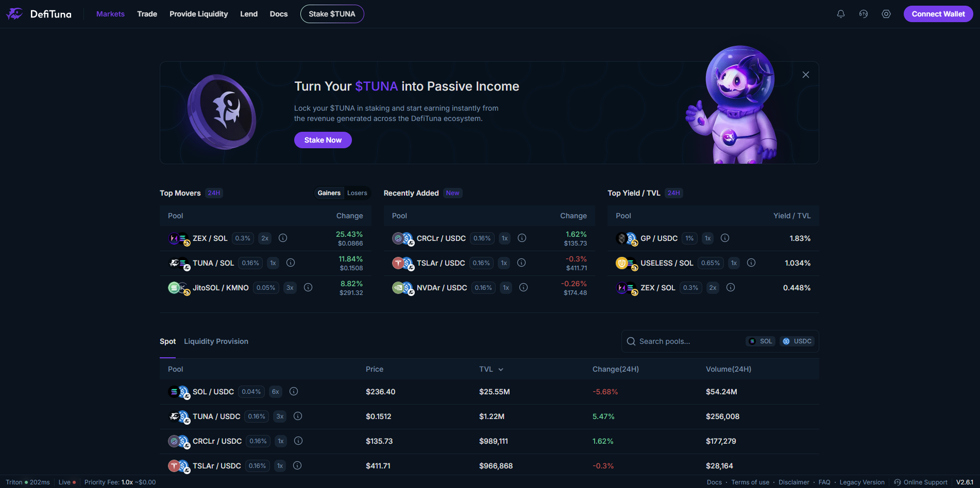Screen dimensions: 980x488
Task: Click the Connect Wallet button
Action: (x=938, y=14)
